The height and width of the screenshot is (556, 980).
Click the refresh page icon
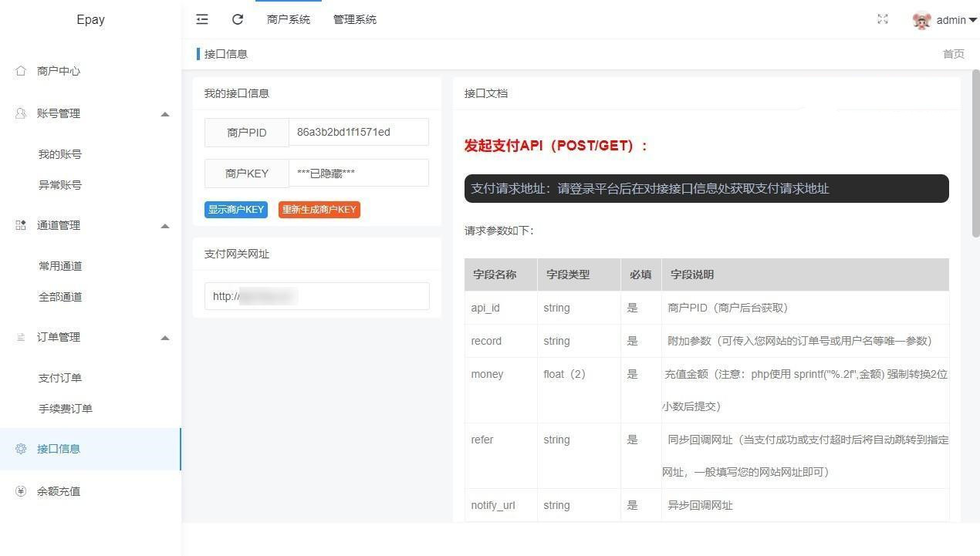point(238,19)
